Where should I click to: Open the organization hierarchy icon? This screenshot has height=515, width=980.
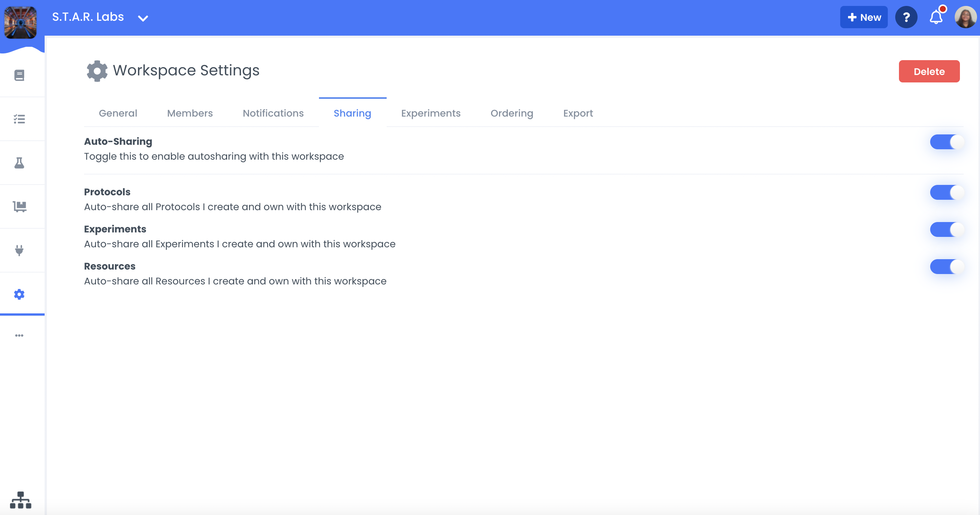tap(20, 500)
